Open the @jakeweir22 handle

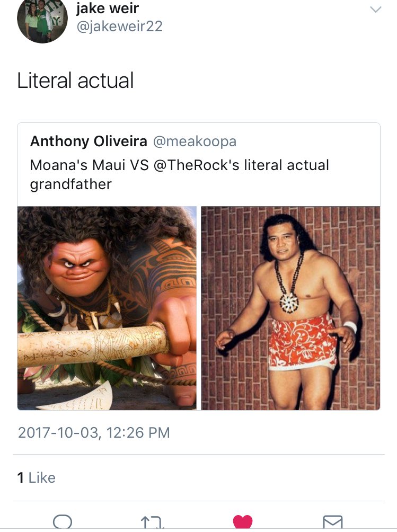click(x=119, y=26)
